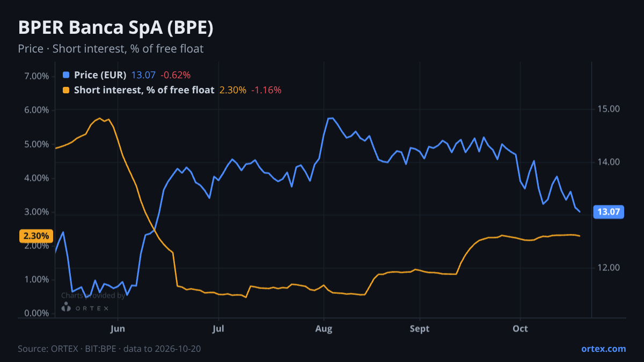
Task: Click the blue Price (EUR) legend swatch
Action: pyautogui.click(x=66, y=75)
